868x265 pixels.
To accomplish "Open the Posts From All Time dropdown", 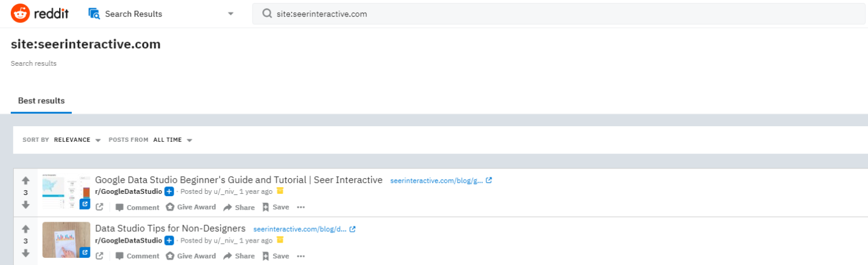I will 172,140.
